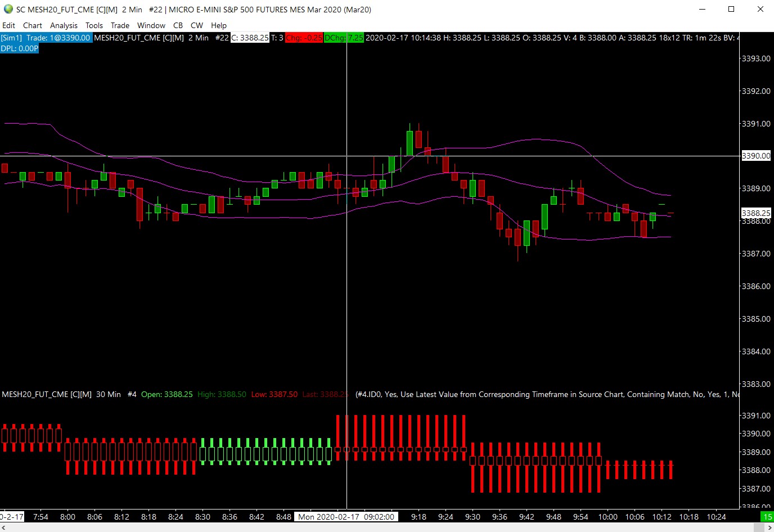Screen dimensions: 774x532
Task: Open the Tools menu
Action: point(94,25)
